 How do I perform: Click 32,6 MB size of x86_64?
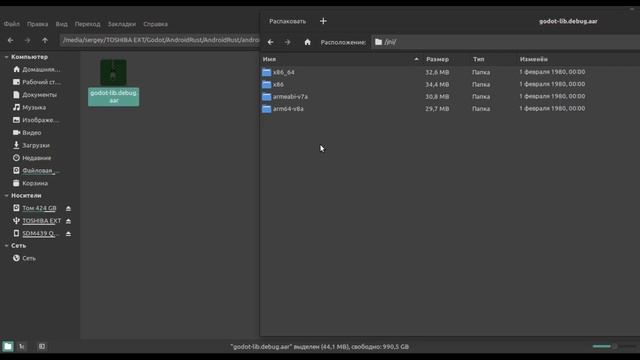click(x=437, y=72)
